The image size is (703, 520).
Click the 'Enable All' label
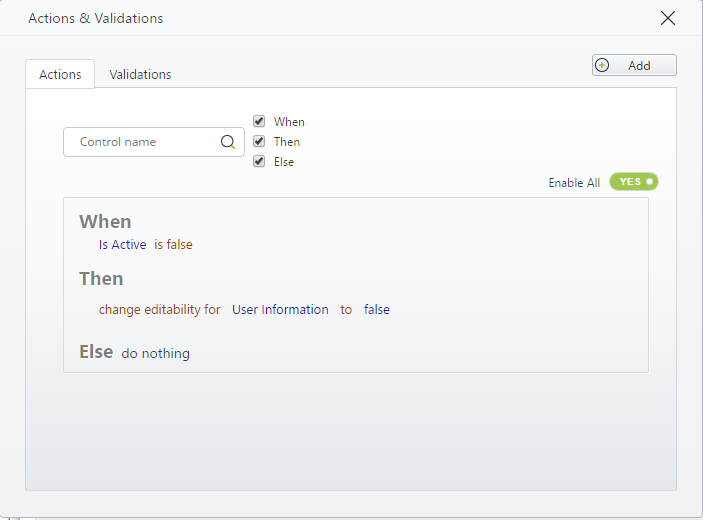(x=574, y=183)
